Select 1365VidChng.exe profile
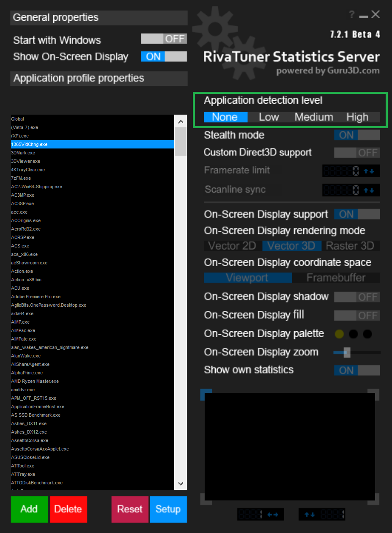Image resolution: width=392 pixels, height=533 pixels. pyautogui.click(x=92, y=144)
